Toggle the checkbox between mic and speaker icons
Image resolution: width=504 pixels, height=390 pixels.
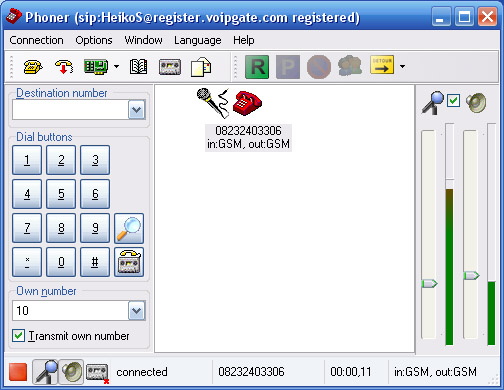click(454, 100)
